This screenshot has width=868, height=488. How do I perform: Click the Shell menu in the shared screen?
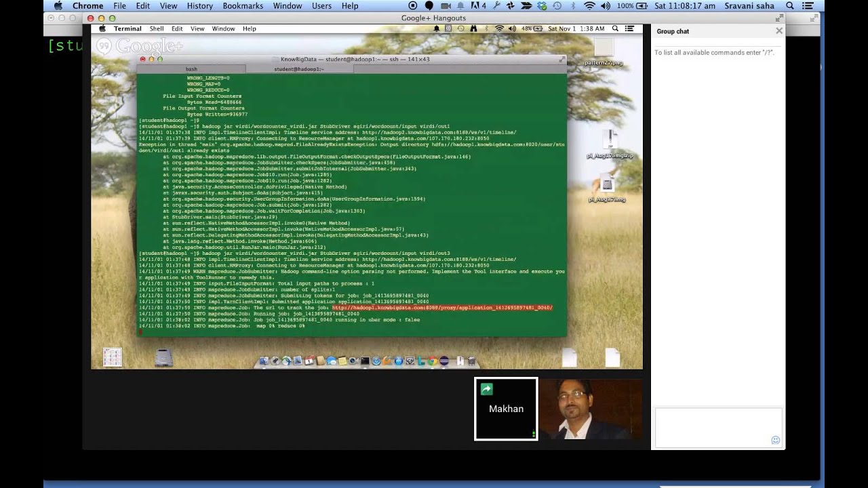pyautogui.click(x=157, y=28)
